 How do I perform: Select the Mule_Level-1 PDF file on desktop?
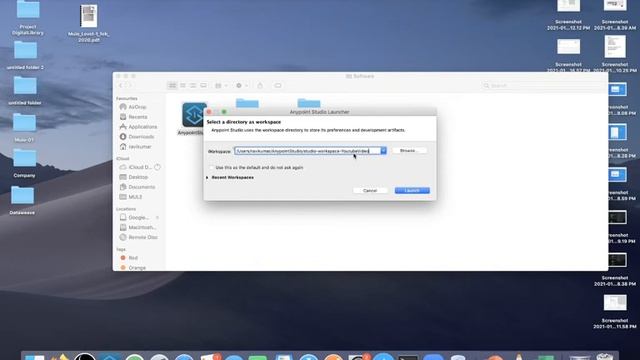tap(89, 16)
